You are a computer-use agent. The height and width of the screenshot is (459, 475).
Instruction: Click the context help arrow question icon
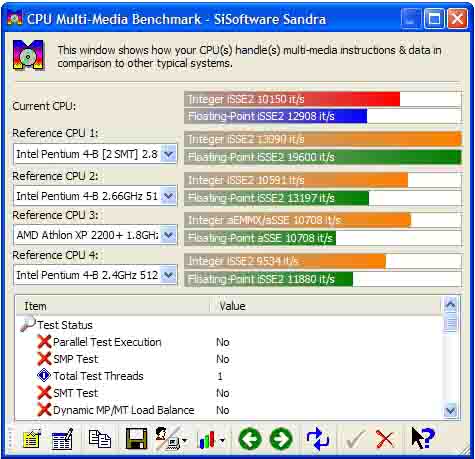pyautogui.click(x=422, y=438)
